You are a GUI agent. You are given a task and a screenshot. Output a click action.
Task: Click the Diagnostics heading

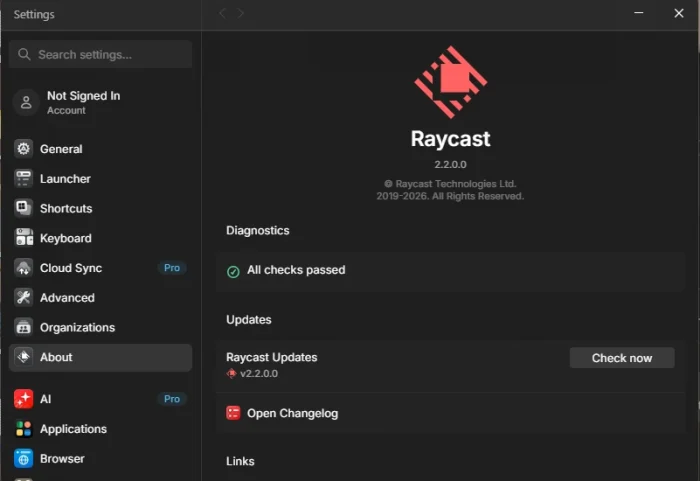[258, 230]
